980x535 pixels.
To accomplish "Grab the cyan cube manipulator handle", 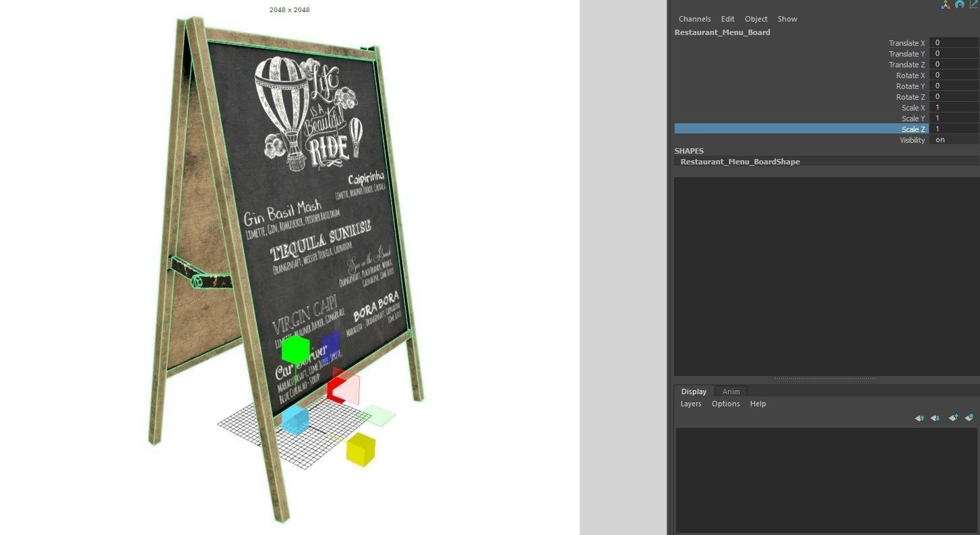I will pyautogui.click(x=295, y=419).
